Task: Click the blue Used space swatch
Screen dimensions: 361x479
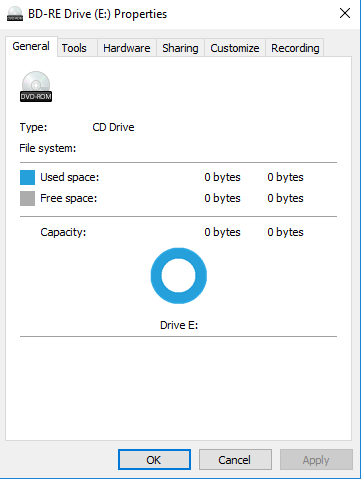Action: [27, 177]
